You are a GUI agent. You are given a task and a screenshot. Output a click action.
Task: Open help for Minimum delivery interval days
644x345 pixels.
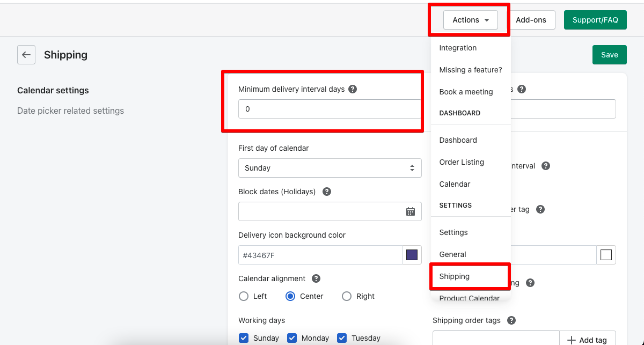click(353, 89)
